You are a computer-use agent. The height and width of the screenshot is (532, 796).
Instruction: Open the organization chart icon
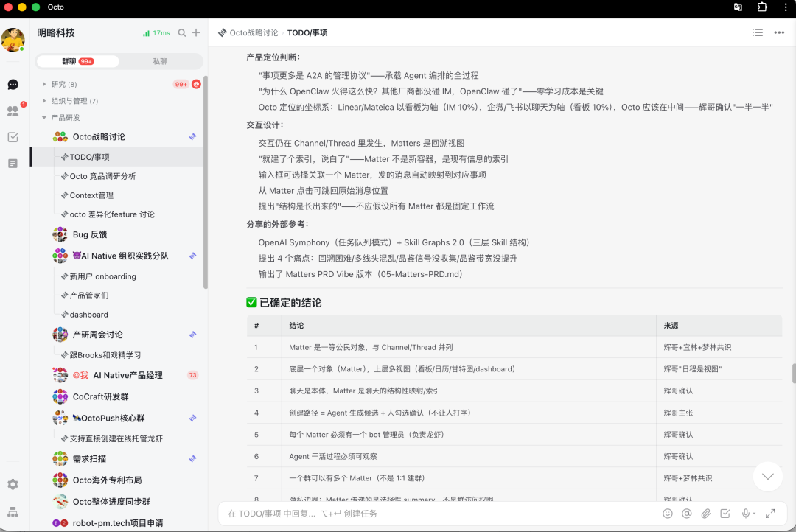point(13,511)
